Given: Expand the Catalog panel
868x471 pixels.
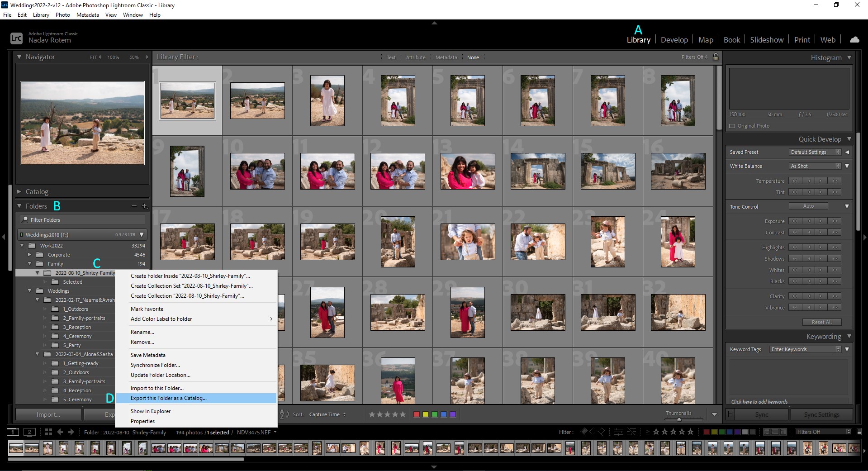Looking at the screenshot, I should tap(19, 192).
